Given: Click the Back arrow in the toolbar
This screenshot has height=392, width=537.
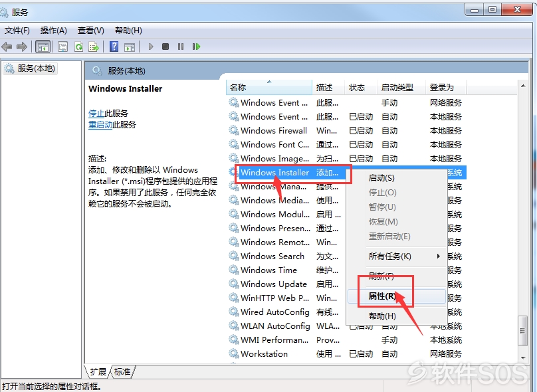Looking at the screenshot, I should pos(7,47).
